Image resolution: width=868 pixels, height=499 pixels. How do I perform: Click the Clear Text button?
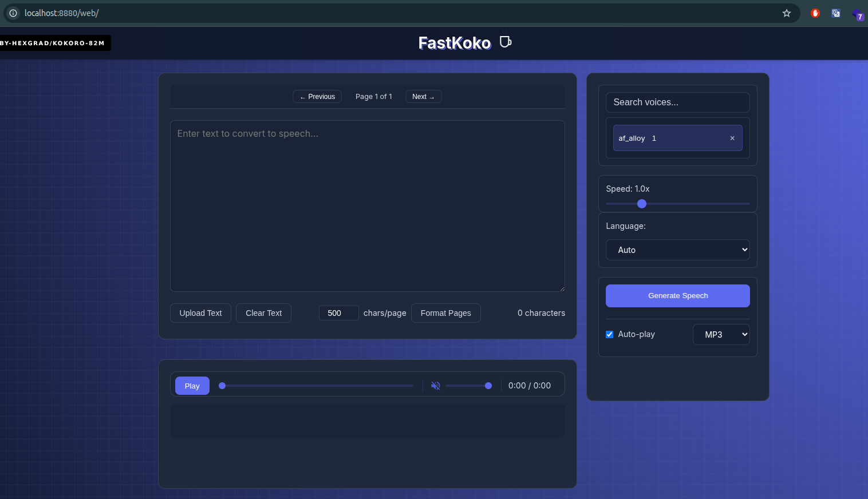pyautogui.click(x=263, y=313)
